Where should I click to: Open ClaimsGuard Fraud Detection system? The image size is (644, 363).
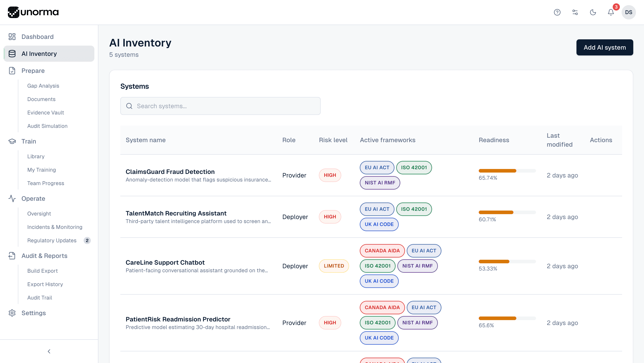click(170, 172)
